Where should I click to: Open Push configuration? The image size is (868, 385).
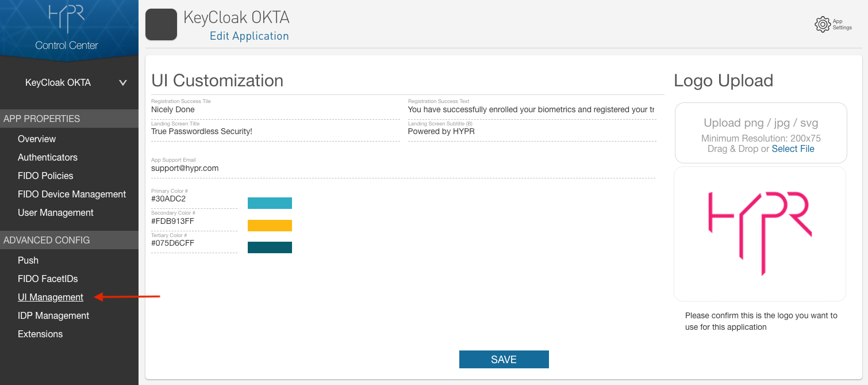28,260
